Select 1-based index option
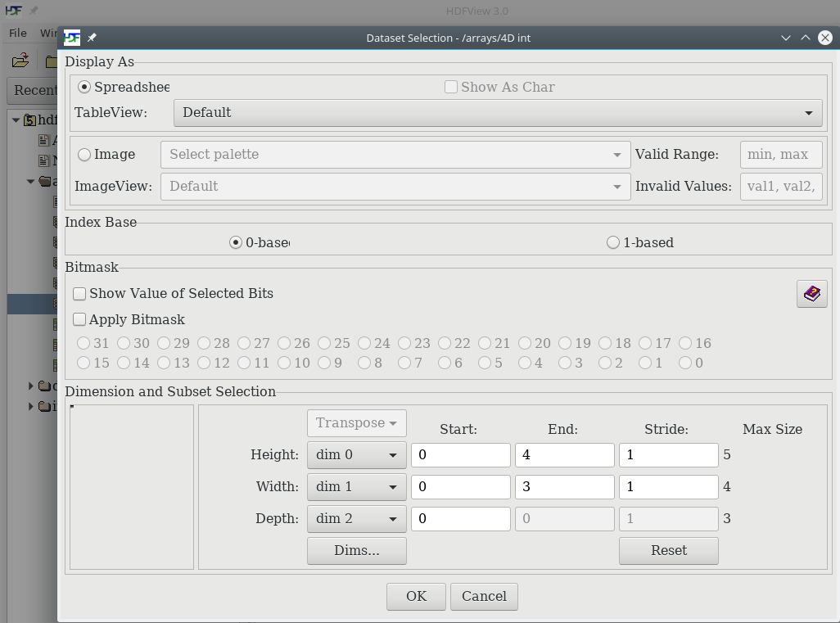Image resolution: width=840 pixels, height=623 pixels. pyautogui.click(x=613, y=242)
